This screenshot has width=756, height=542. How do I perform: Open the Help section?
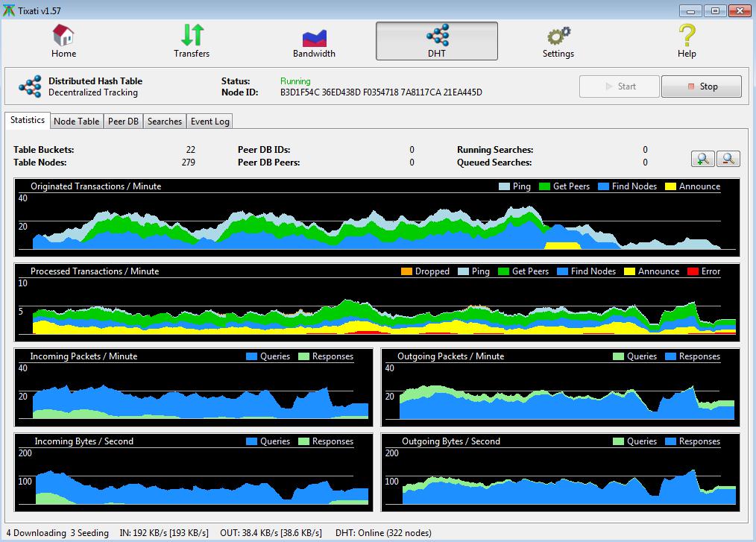click(686, 41)
